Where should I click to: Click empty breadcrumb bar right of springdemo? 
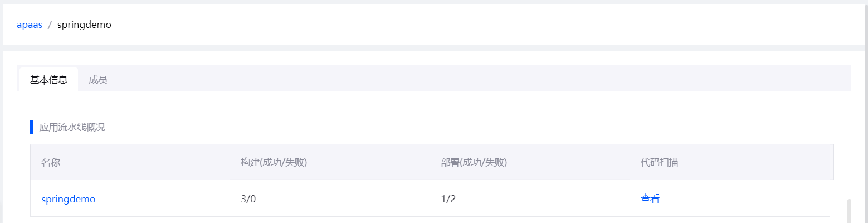446,25
